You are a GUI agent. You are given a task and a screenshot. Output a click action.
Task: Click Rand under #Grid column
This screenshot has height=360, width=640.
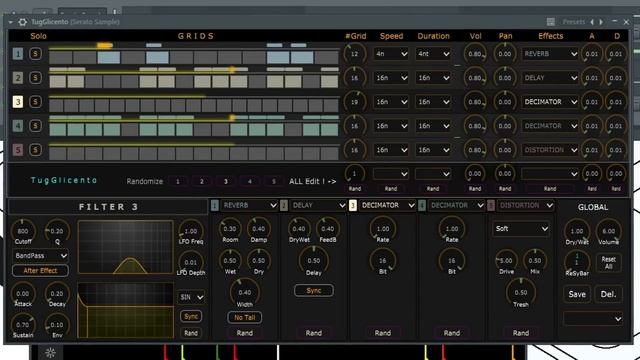coord(355,189)
